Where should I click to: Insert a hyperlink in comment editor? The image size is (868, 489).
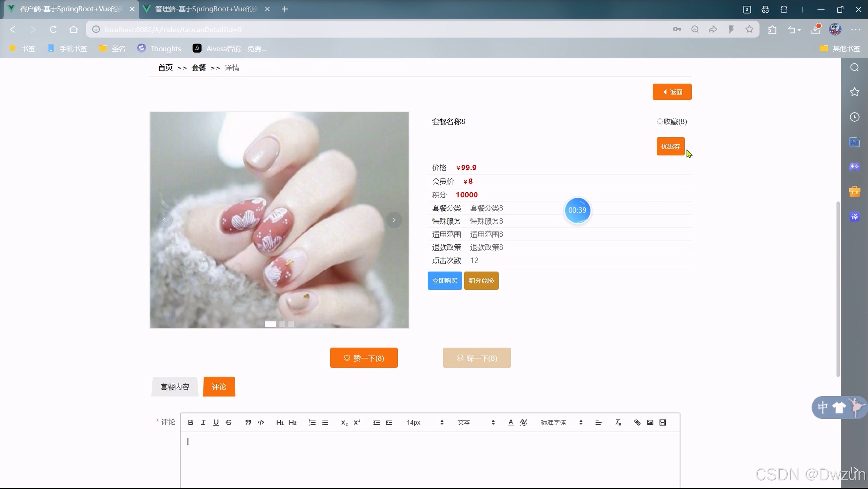coord(637,422)
